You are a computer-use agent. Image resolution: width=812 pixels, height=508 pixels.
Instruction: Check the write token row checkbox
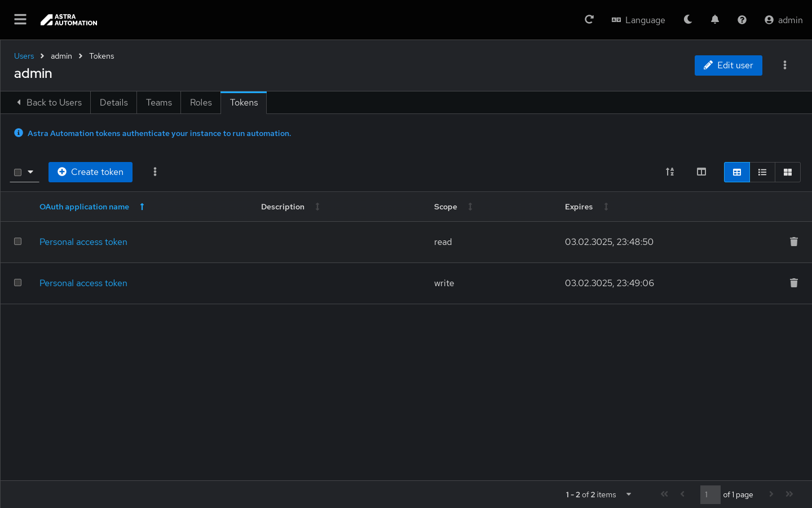pyautogui.click(x=18, y=283)
